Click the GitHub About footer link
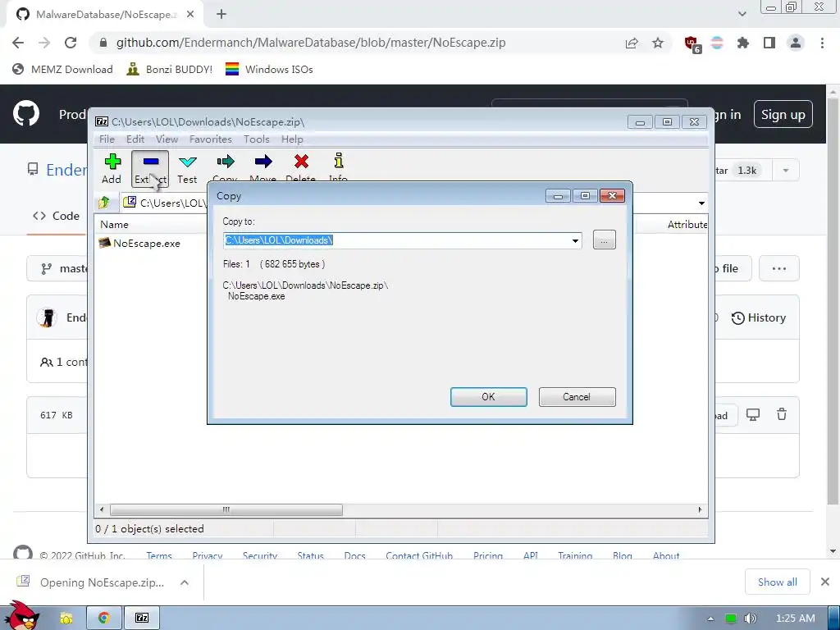The image size is (840, 630). pos(666,555)
